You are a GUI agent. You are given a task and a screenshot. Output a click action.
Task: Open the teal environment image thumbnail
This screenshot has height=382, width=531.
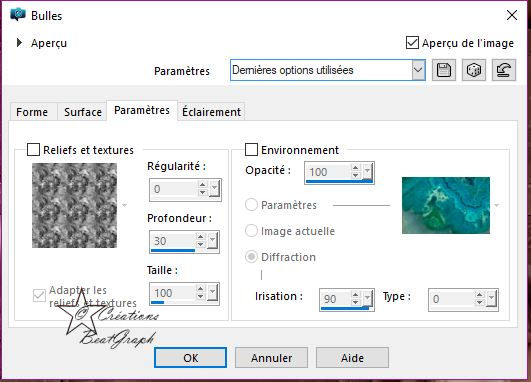pos(446,205)
